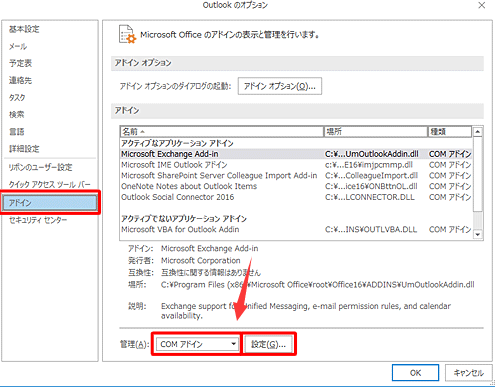
Task: Open the 管理 COM アドイン dropdown
Action: pyautogui.click(x=197, y=344)
